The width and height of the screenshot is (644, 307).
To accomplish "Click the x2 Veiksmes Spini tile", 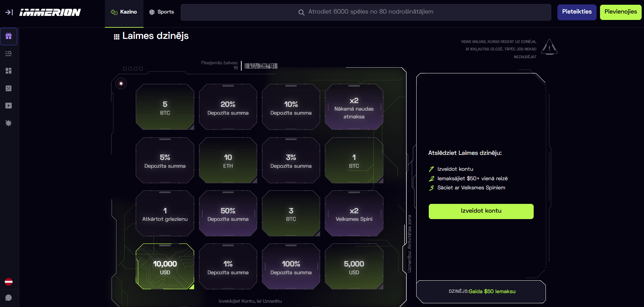I will [x=354, y=214].
